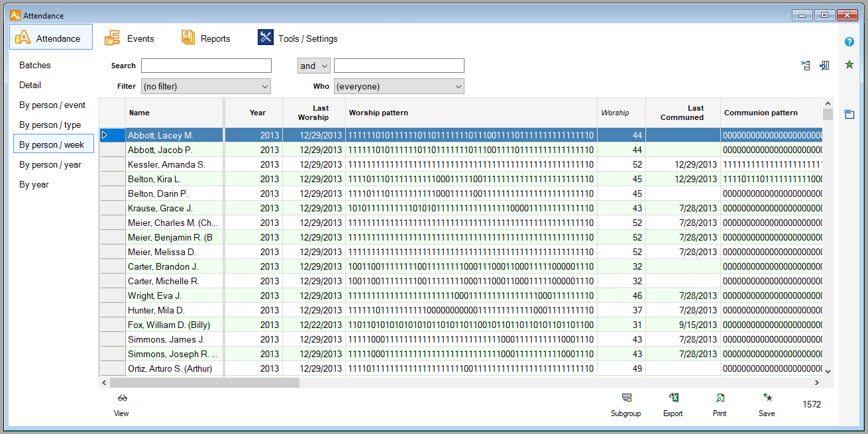Screen dimensions: 868x434
Task: Open the Filter dropdown
Action: point(206,86)
